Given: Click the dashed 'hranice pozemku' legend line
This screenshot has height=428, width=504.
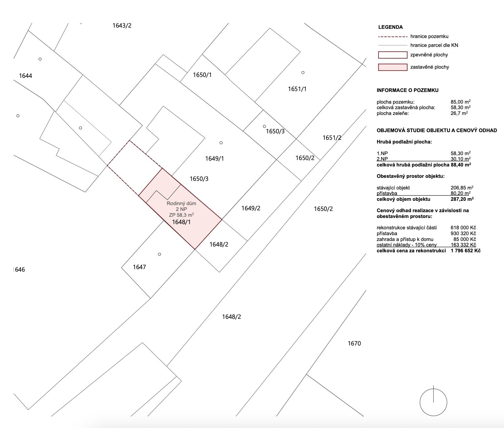Looking at the screenshot, I should (x=392, y=36).
